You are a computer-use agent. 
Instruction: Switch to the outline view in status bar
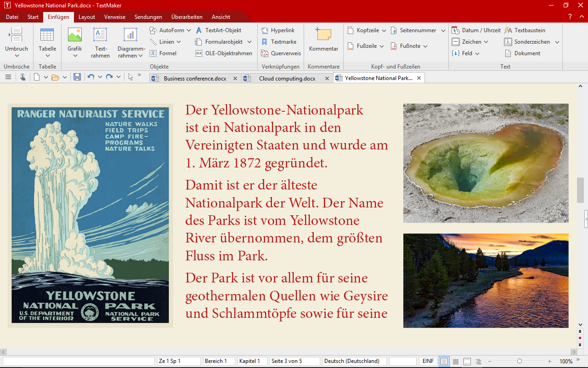pyautogui.click(x=478, y=362)
